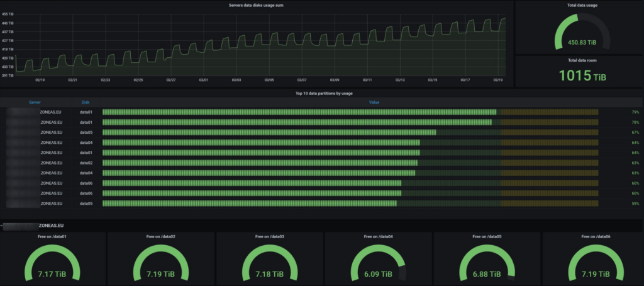Click the usage bar in the 79% row
644x286 pixels.
click(x=350, y=112)
